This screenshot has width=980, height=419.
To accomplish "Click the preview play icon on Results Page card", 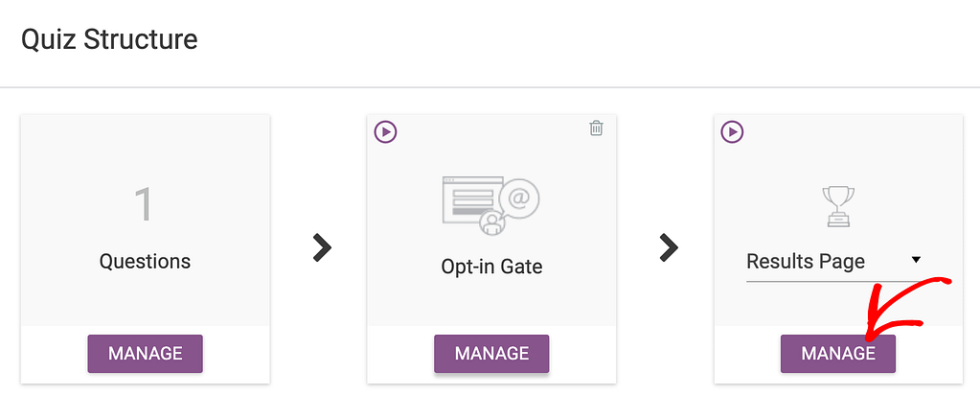I will (x=732, y=132).
